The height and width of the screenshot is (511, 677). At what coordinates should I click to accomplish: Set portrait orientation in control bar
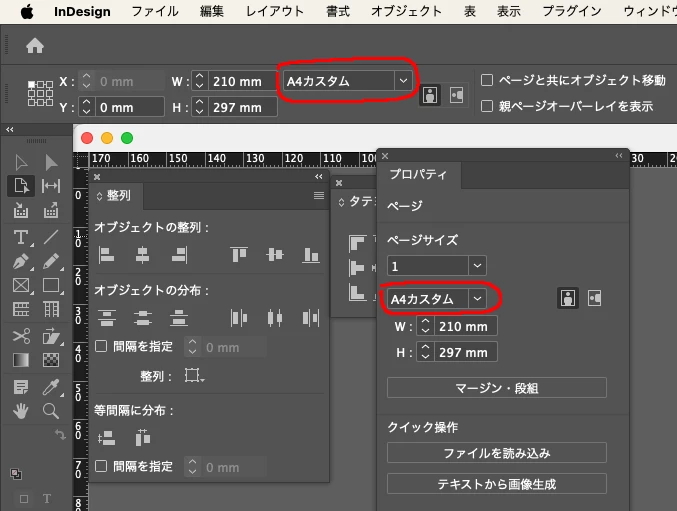(x=430, y=95)
